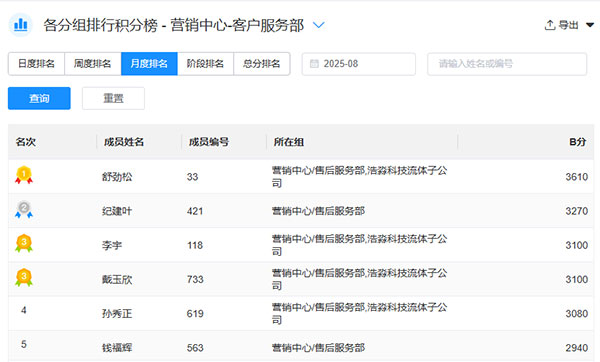600x362 pixels.
Task: Switch to 阶段排名 tab
Action: point(205,64)
